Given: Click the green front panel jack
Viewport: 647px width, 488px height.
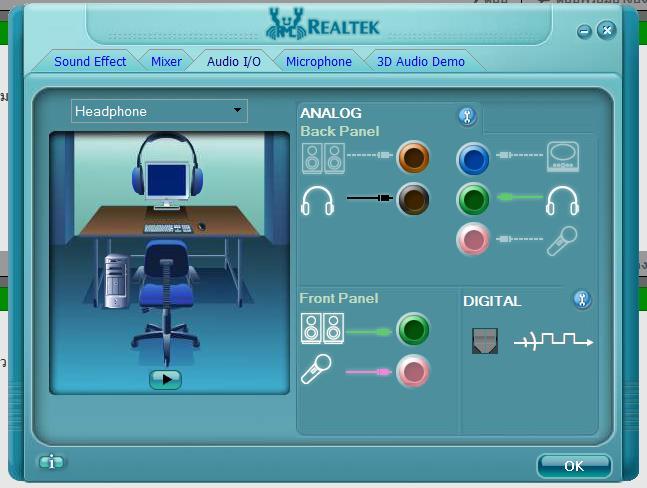Looking at the screenshot, I should [413, 329].
